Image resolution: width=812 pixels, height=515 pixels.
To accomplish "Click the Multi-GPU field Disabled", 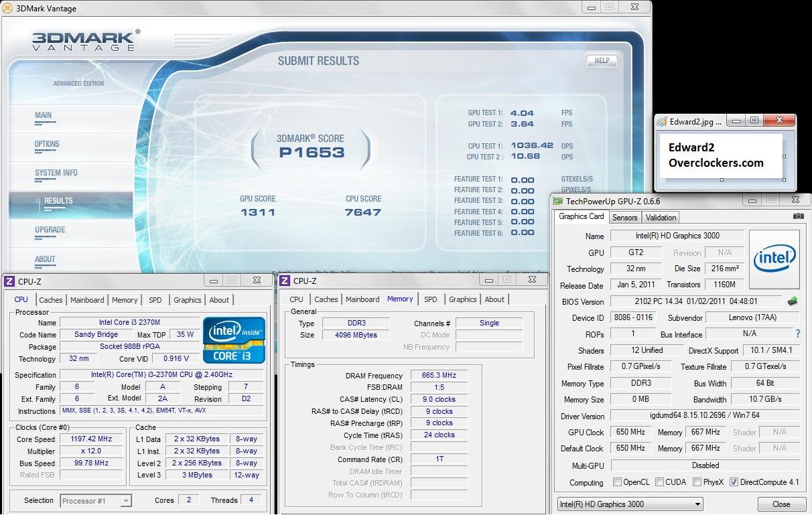I will 705,465.
